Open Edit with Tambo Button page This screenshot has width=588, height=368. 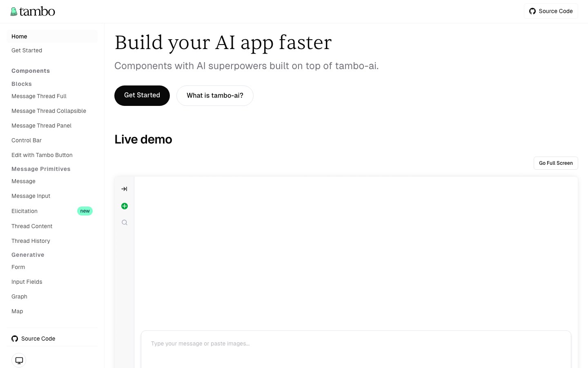click(x=52, y=155)
